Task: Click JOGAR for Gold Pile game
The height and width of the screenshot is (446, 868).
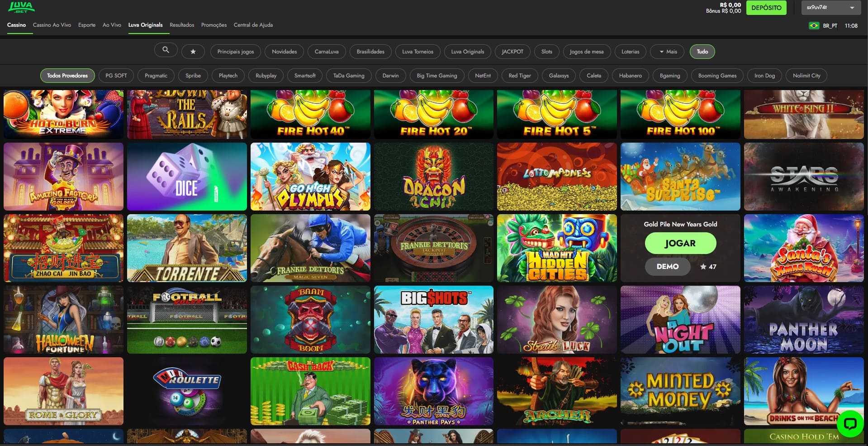Action: coord(680,243)
